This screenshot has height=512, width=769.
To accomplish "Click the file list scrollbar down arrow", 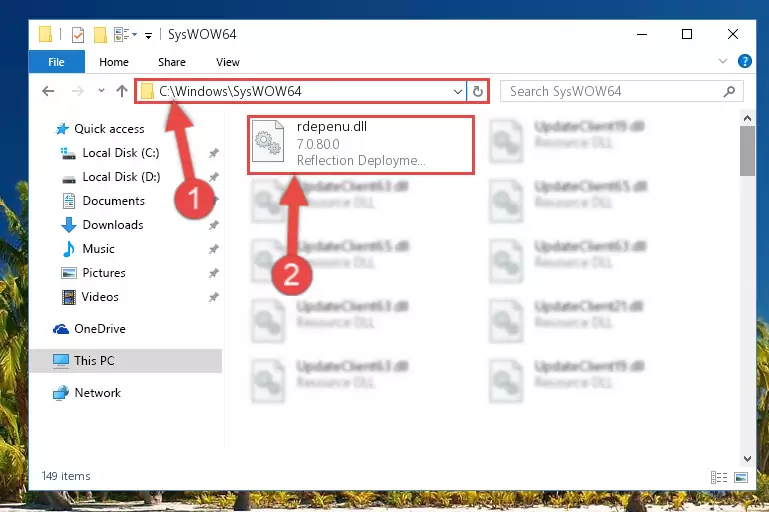I will click(747, 459).
